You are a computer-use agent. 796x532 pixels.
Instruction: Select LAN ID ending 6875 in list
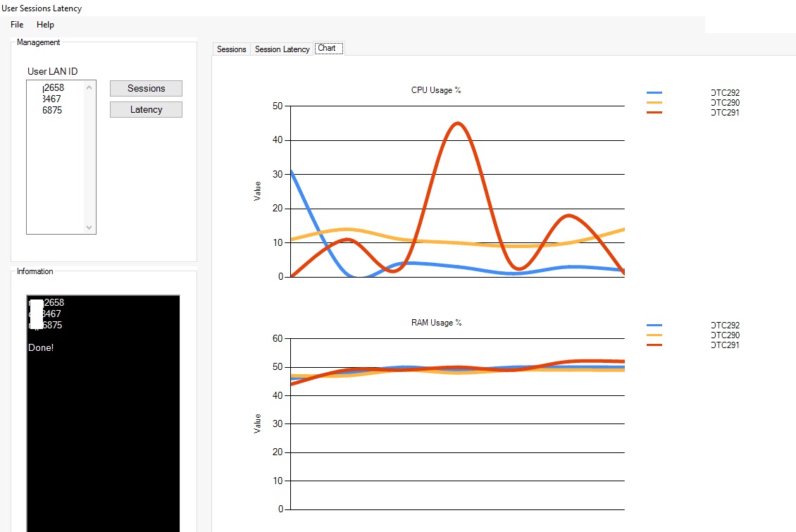[x=52, y=110]
